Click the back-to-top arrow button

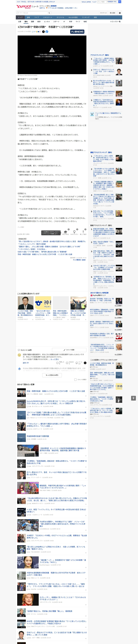(133, 398)
